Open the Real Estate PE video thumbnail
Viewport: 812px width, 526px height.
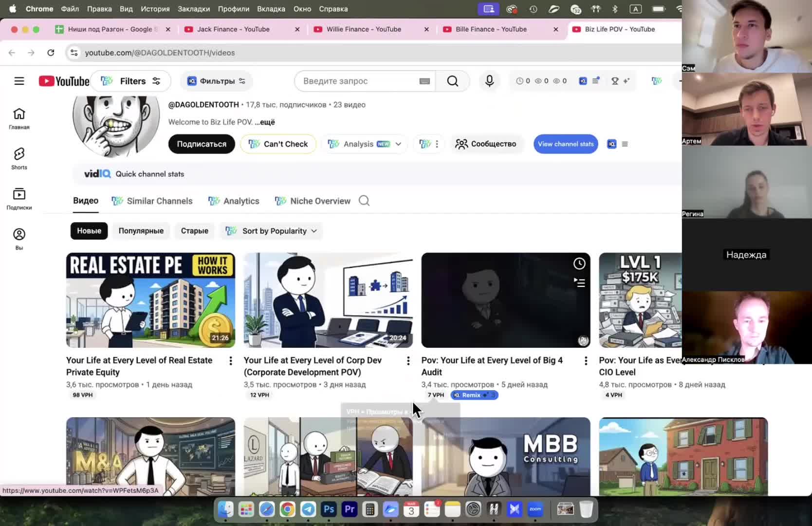tap(150, 300)
